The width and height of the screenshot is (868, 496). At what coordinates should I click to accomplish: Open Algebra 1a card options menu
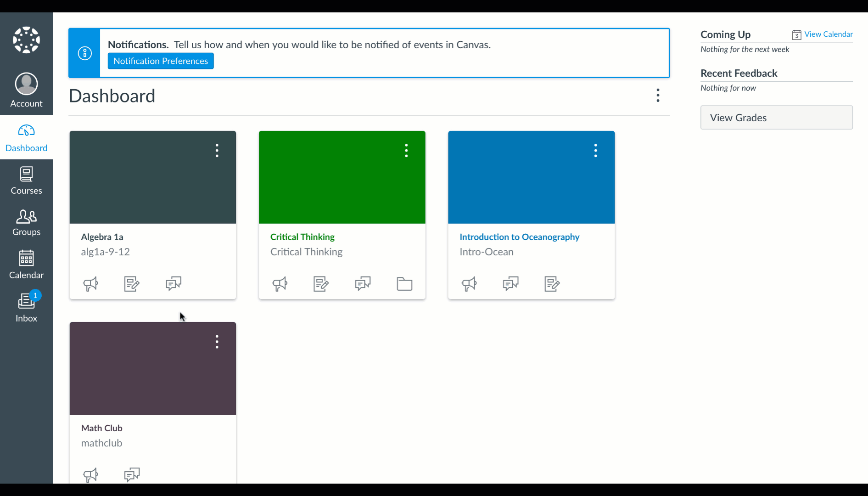click(x=217, y=151)
